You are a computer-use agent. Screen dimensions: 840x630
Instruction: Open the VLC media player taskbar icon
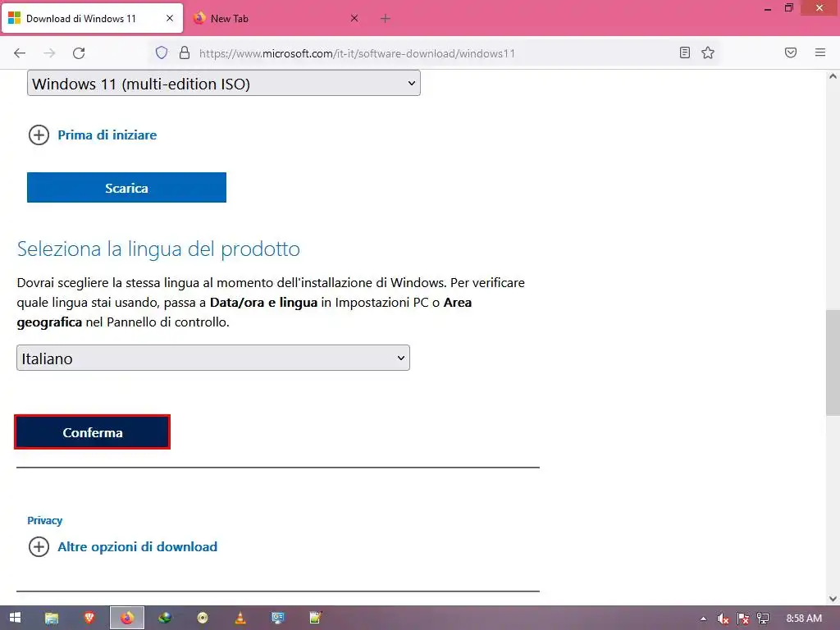[240, 618]
